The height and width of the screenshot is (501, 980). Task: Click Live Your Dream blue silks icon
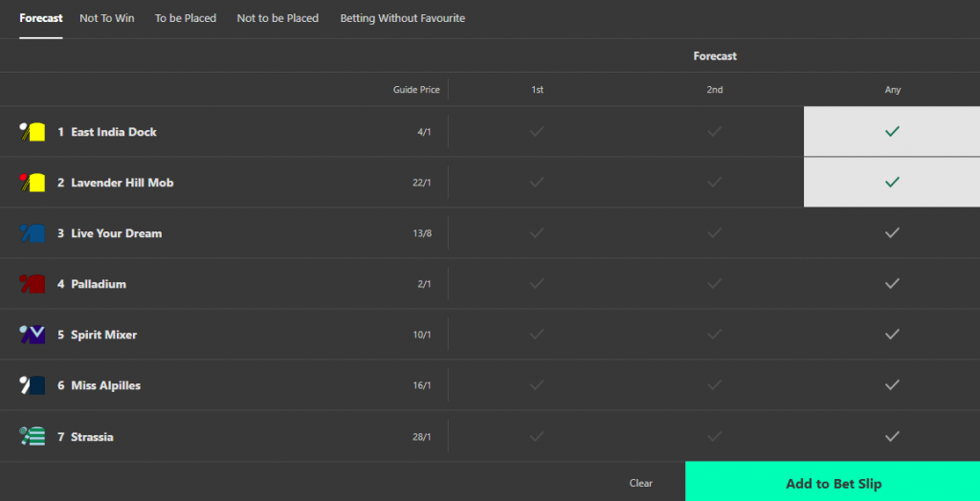click(33, 233)
